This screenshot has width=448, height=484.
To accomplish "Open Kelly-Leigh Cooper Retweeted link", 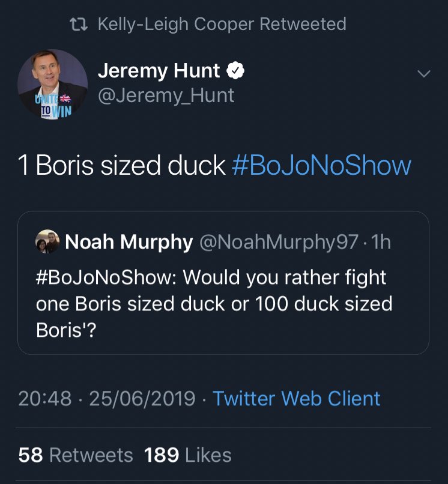I will 222,25.
